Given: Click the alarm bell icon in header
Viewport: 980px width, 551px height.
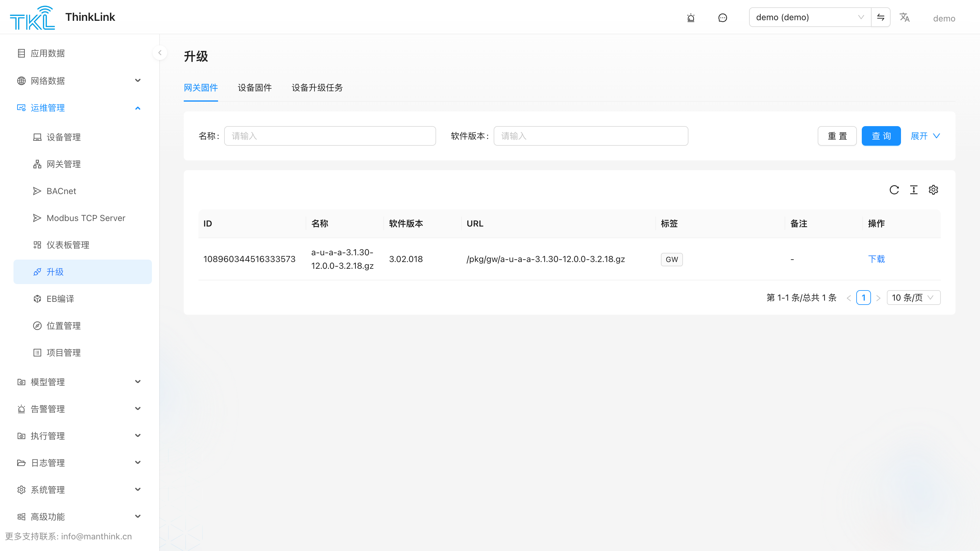Looking at the screenshot, I should [x=691, y=17].
